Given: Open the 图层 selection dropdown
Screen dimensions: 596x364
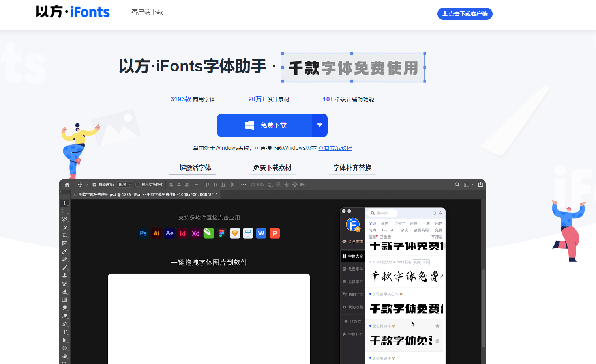Looking at the screenshot, I should click(124, 185).
